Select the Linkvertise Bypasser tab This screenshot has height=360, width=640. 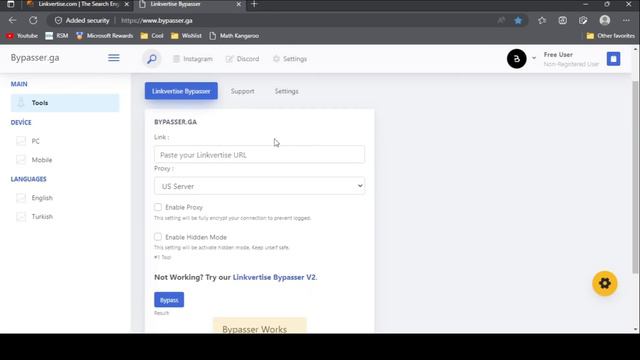(181, 91)
